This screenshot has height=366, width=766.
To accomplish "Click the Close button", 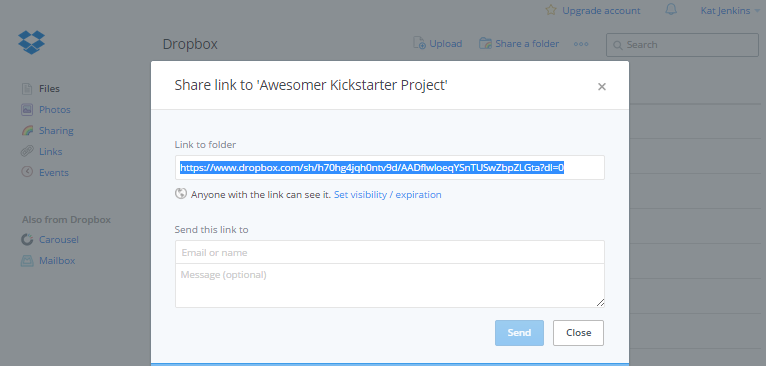I will [578, 333].
